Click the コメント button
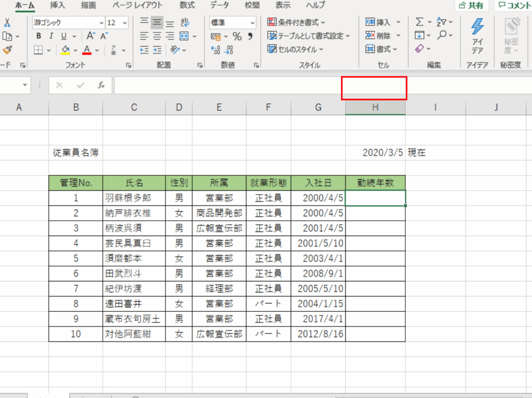Image resolution: width=532 pixels, height=398 pixels. click(x=513, y=6)
